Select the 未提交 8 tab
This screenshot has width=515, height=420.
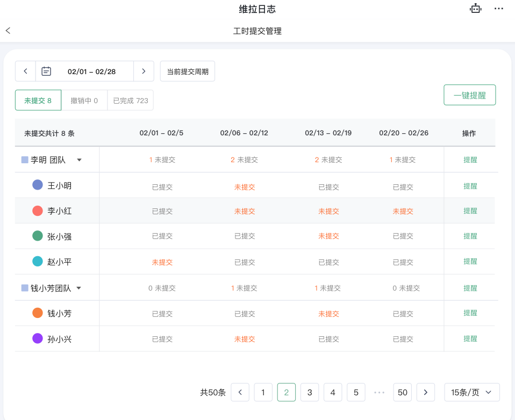pyautogui.click(x=38, y=100)
